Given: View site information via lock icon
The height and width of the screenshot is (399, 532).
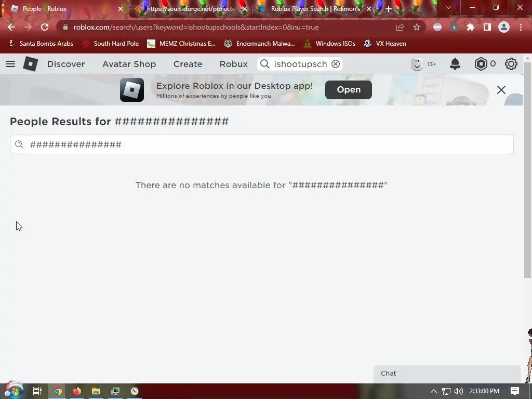Looking at the screenshot, I should point(65,27).
